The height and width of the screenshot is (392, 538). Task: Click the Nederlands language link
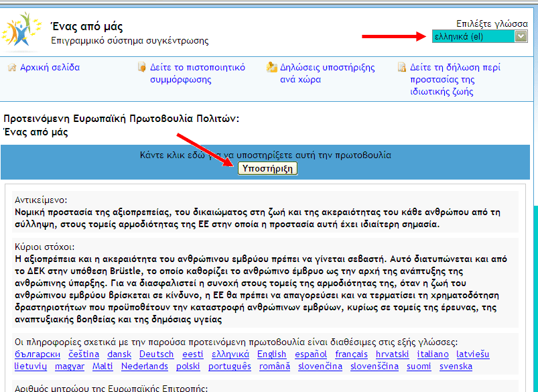(x=145, y=366)
